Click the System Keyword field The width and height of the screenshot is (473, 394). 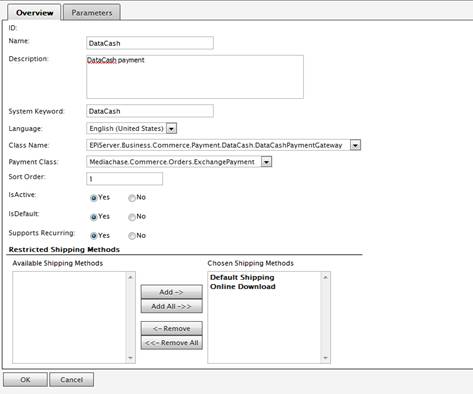tap(150, 111)
